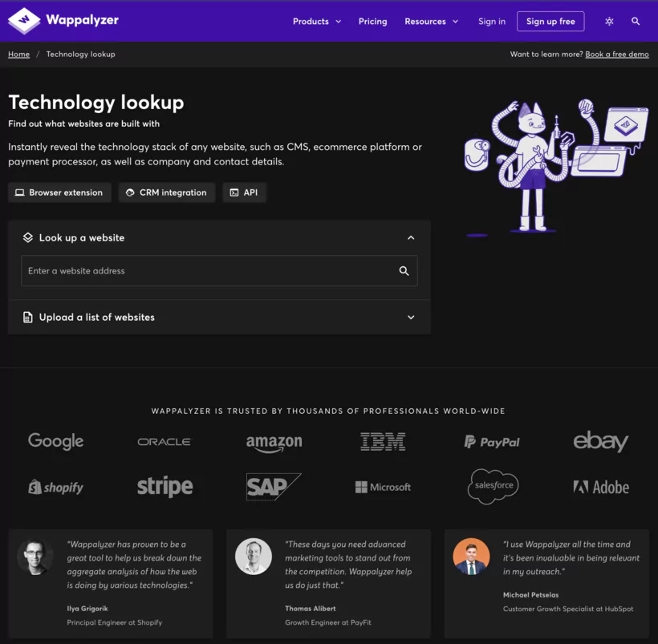Click the website address input field
This screenshot has height=644, width=658.
201,271
